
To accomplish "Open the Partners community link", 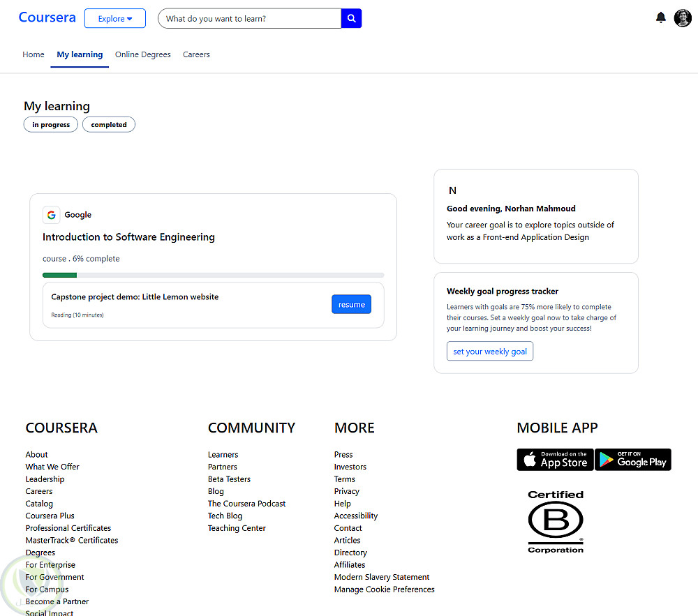I will click(x=223, y=467).
